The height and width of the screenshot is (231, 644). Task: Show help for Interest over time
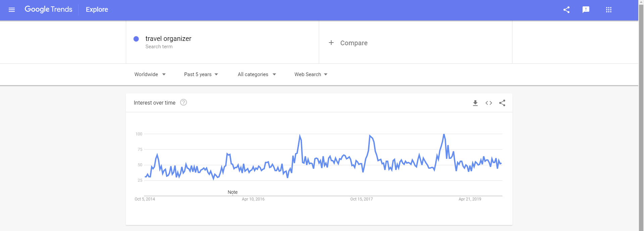[183, 103]
